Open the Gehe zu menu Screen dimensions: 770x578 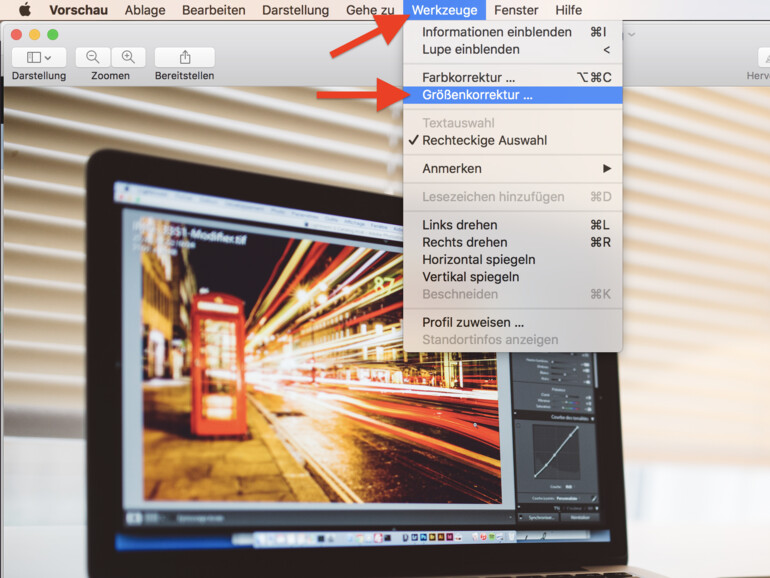click(x=370, y=10)
